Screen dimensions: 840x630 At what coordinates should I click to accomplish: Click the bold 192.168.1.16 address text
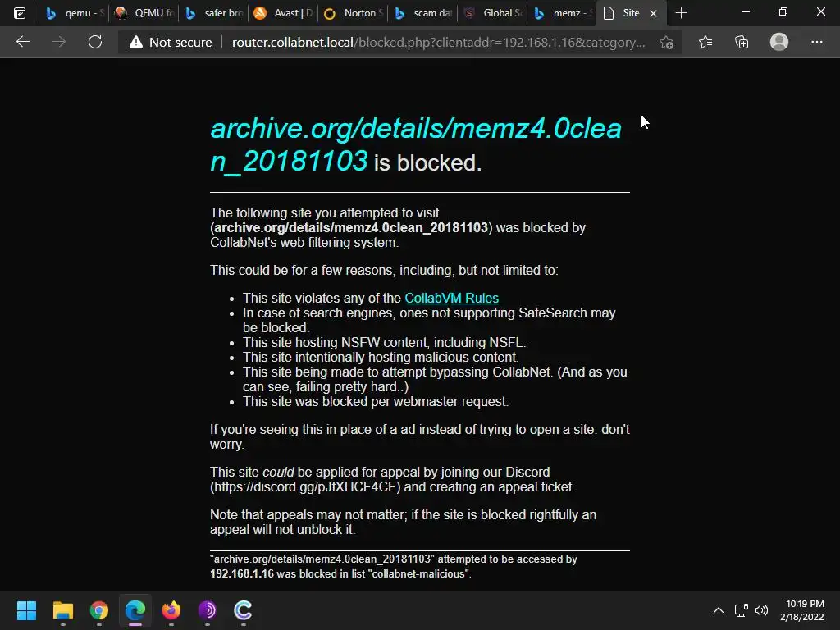tap(242, 573)
